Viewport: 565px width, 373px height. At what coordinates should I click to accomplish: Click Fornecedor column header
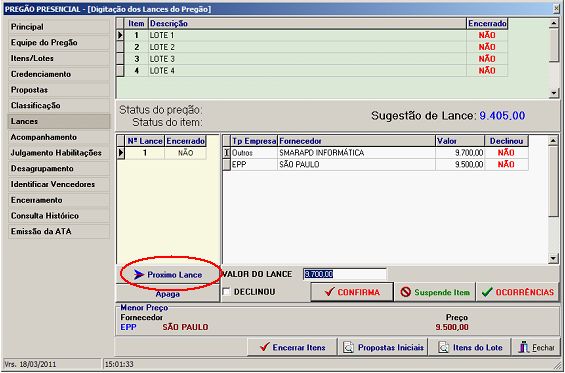357,141
